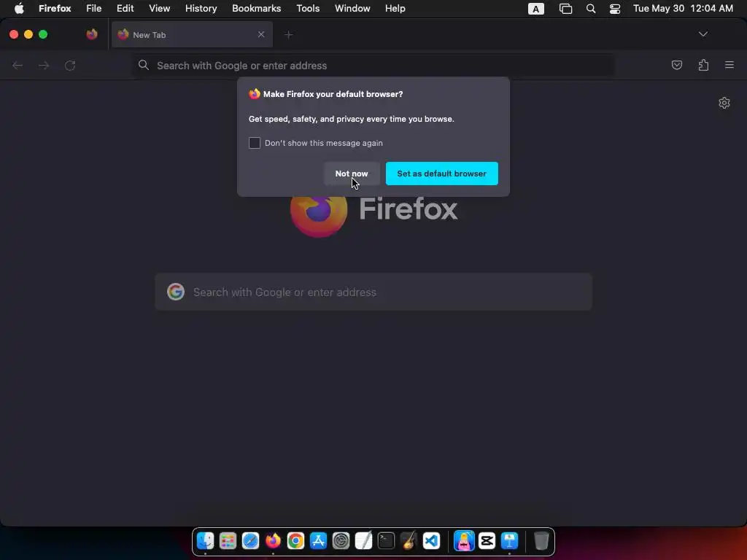Open Safari from the dock

pos(250,541)
